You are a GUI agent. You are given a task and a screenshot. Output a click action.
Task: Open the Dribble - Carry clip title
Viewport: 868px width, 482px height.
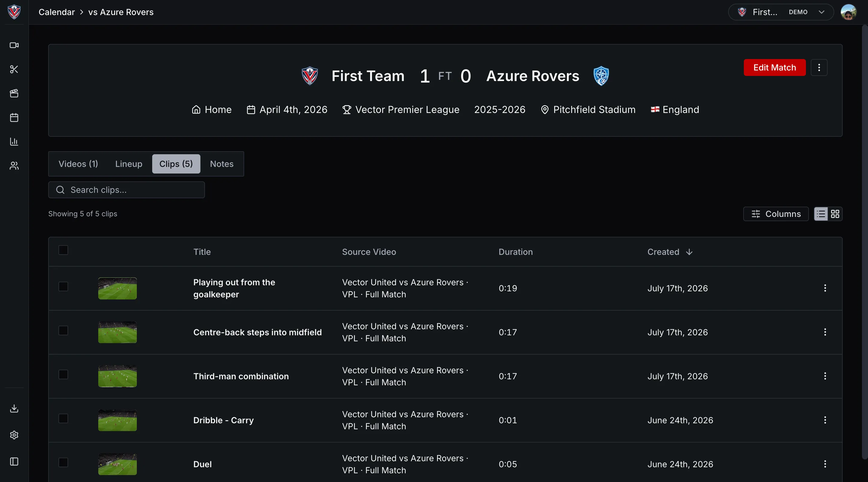point(223,420)
